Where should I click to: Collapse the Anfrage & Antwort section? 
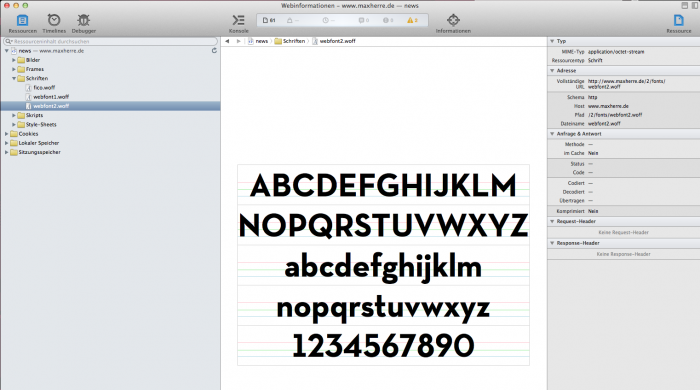(552, 134)
